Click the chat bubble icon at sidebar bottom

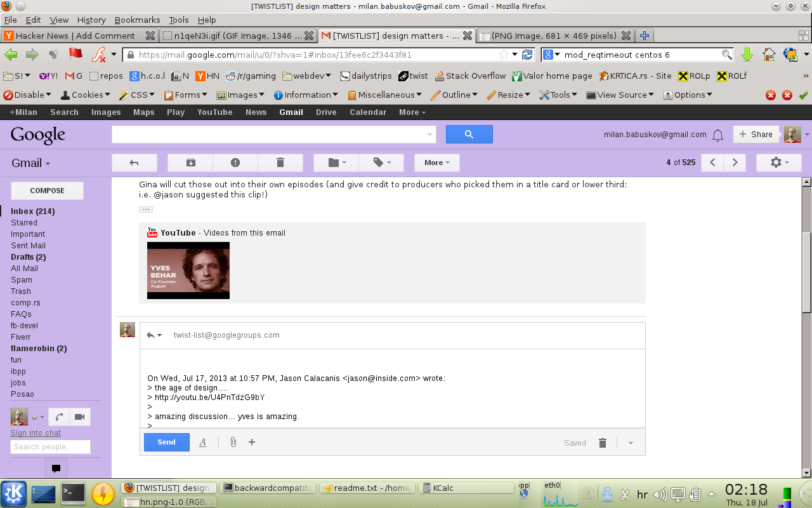coord(56,469)
